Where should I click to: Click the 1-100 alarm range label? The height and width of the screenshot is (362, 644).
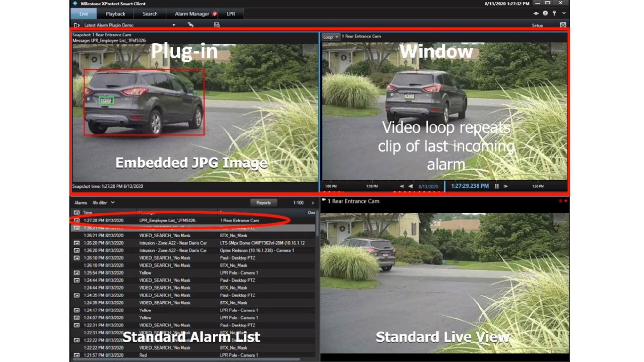point(298,203)
